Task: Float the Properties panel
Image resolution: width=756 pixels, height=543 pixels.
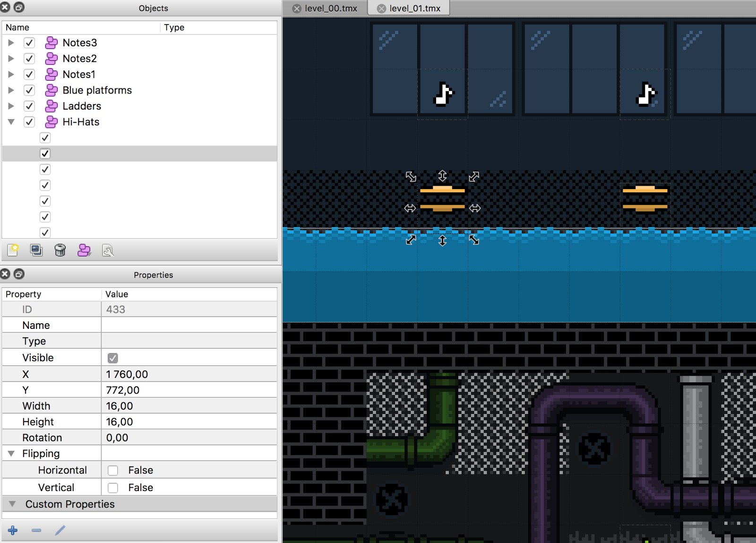Action: tap(19, 274)
